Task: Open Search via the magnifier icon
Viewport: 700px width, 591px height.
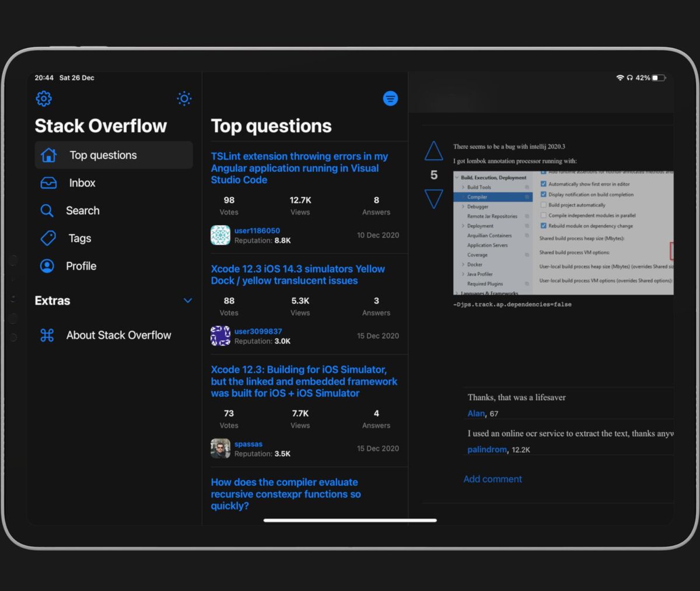Action: 47,211
